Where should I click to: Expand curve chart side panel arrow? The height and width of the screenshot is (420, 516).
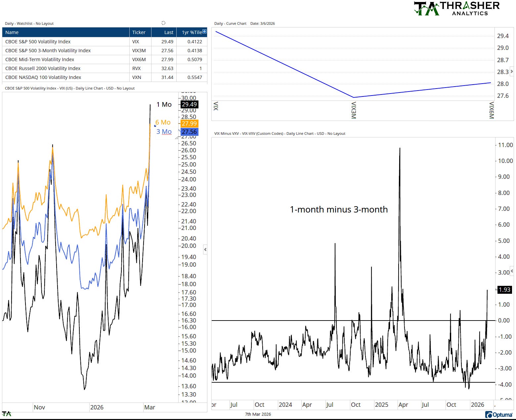[512, 71]
